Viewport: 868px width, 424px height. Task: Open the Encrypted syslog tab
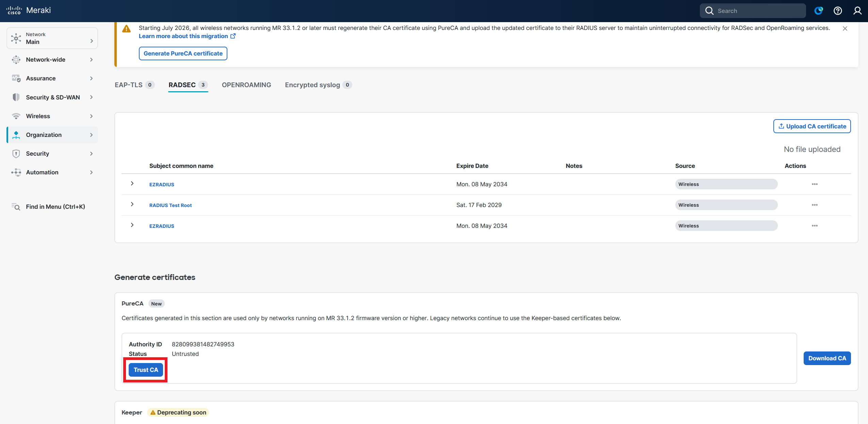318,85
